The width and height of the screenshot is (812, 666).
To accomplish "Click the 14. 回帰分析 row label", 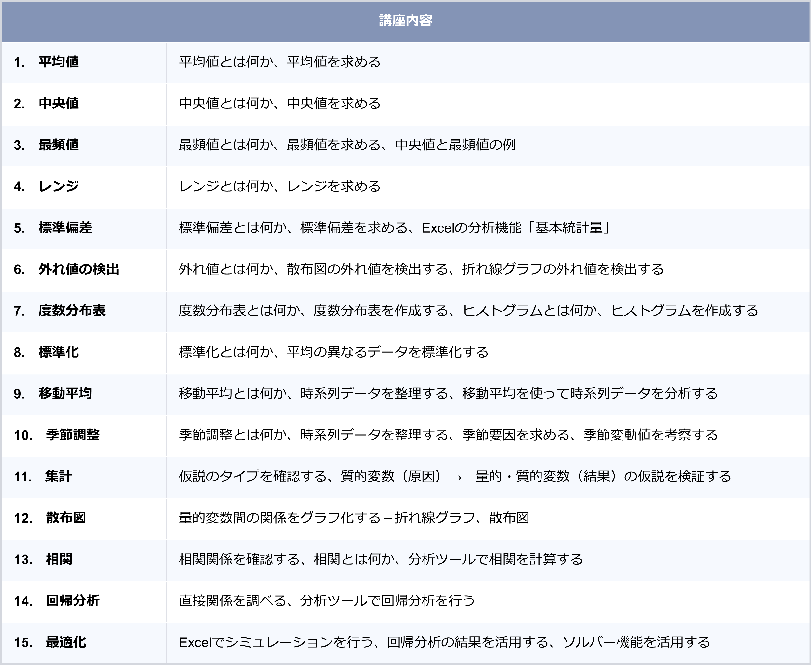I will pyautogui.click(x=57, y=600).
